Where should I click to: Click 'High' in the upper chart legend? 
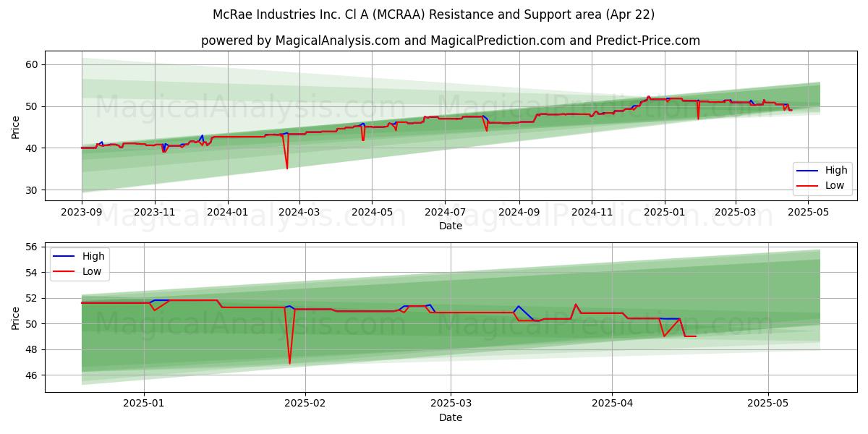(x=836, y=171)
